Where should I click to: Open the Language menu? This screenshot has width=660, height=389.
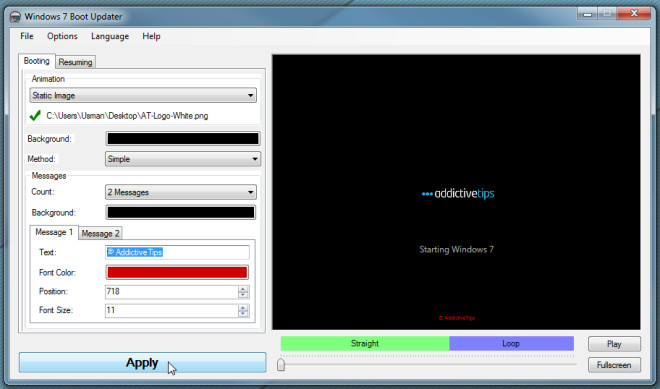pyautogui.click(x=110, y=36)
